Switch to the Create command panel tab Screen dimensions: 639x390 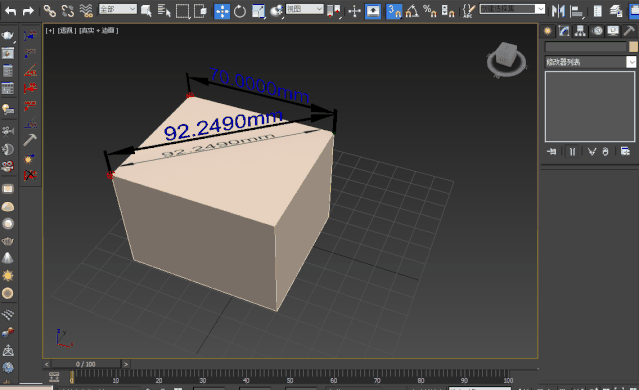coord(548,31)
